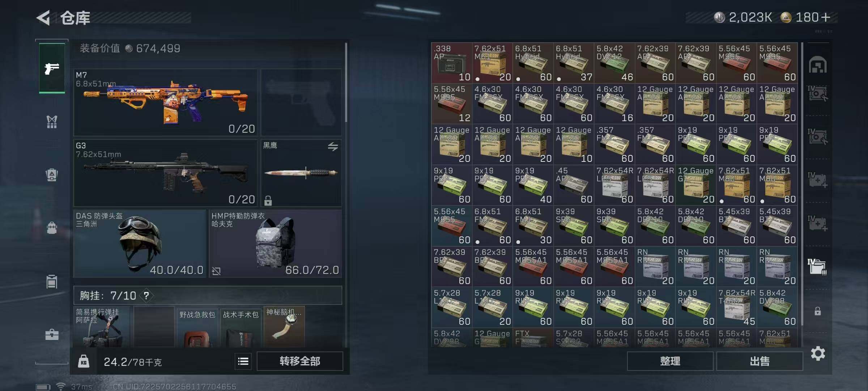Click the 转移全部 button

click(300, 361)
